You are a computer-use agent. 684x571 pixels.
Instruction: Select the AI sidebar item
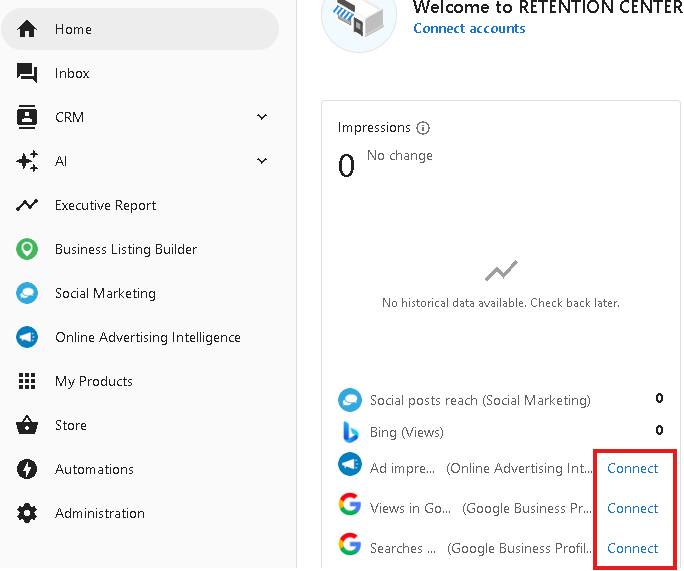(140, 161)
